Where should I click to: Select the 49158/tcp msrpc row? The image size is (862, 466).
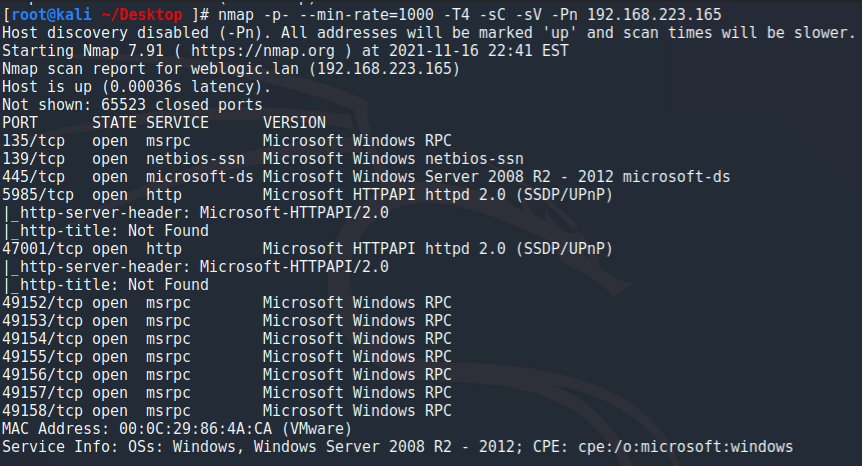point(226,411)
